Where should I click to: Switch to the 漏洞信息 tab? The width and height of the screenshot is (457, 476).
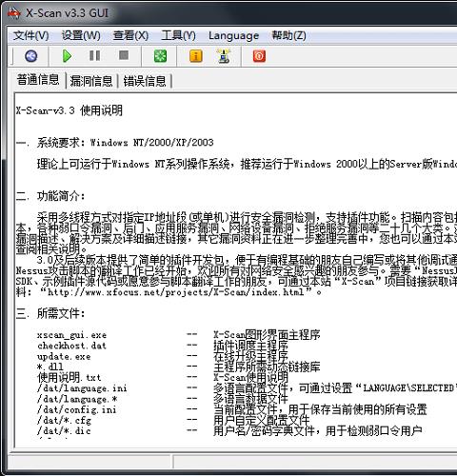pyautogui.click(x=91, y=81)
